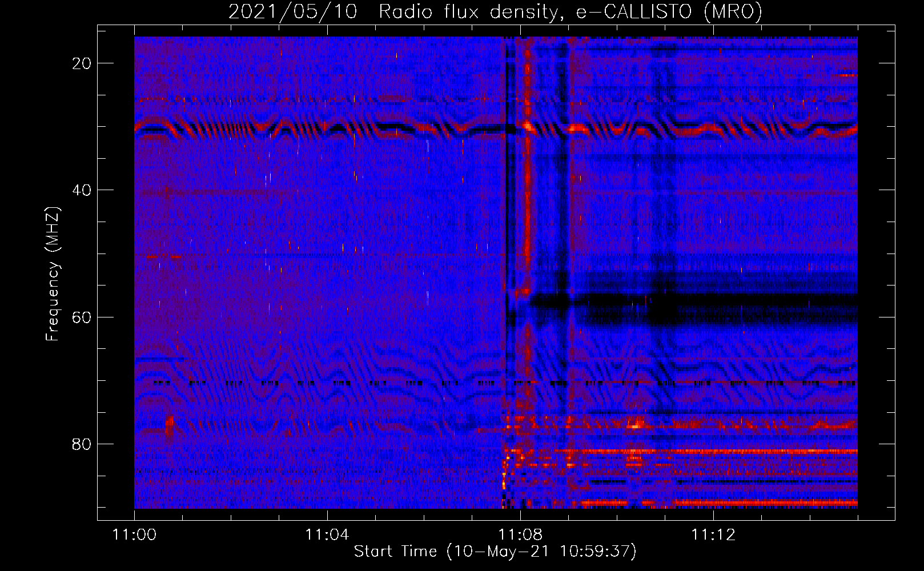Image resolution: width=924 pixels, height=571 pixels.
Task: Click the '11:08' time tick label
Action: pyautogui.click(x=520, y=535)
